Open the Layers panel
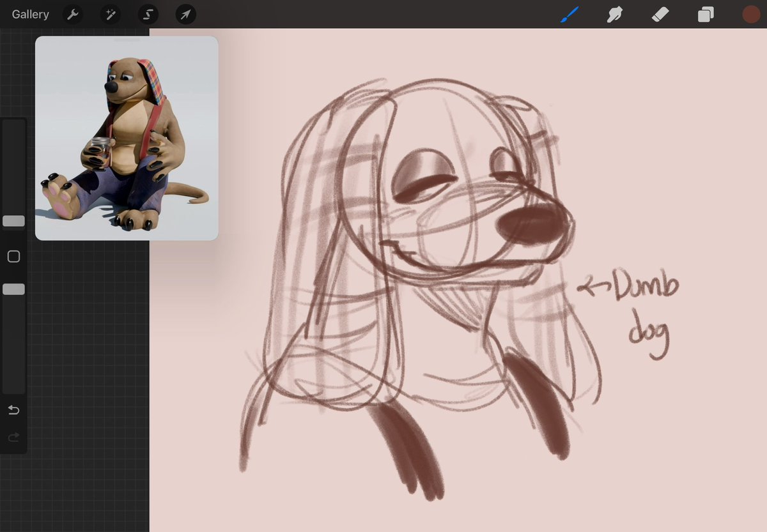This screenshot has width=767, height=532. click(706, 14)
